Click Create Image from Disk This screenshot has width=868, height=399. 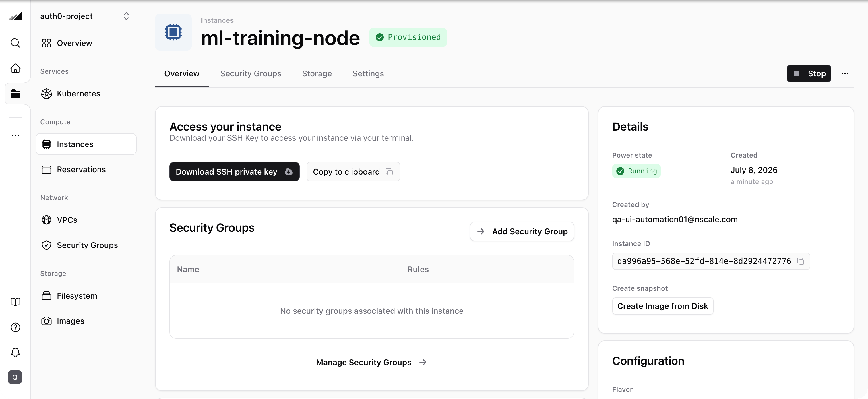[662, 306]
